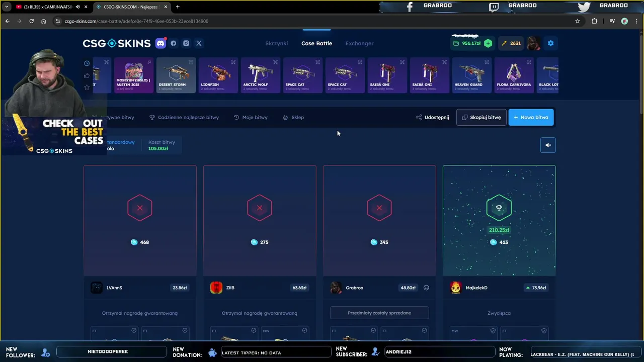Open the blue settings gear
The image size is (644, 362).
click(x=550, y=43)
